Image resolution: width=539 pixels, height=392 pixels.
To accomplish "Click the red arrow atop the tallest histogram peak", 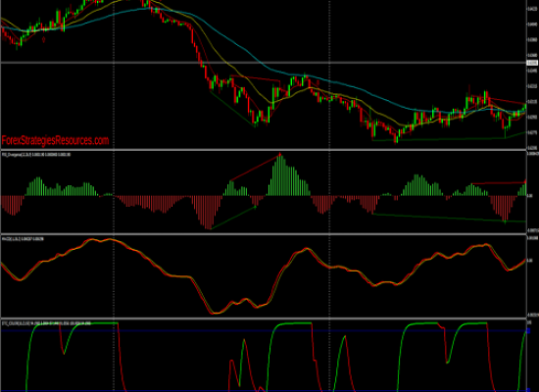I will [x=280, y=155].
